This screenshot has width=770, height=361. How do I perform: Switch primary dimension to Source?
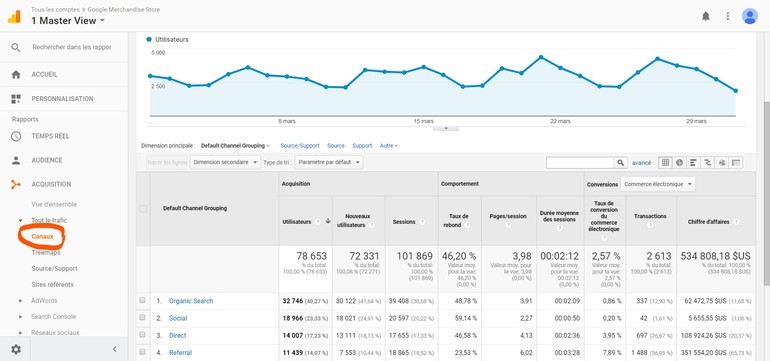(336, 146)
